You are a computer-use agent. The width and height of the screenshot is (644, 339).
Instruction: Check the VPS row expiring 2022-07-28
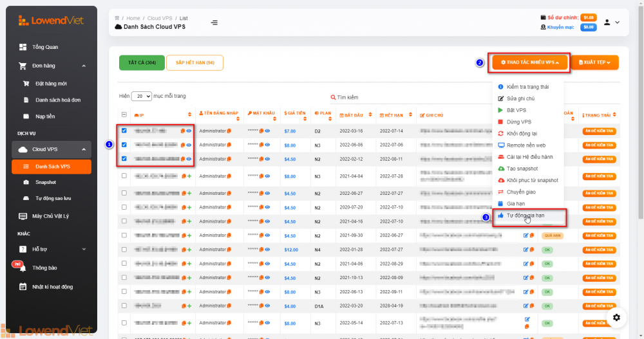[x=124, y=176]
